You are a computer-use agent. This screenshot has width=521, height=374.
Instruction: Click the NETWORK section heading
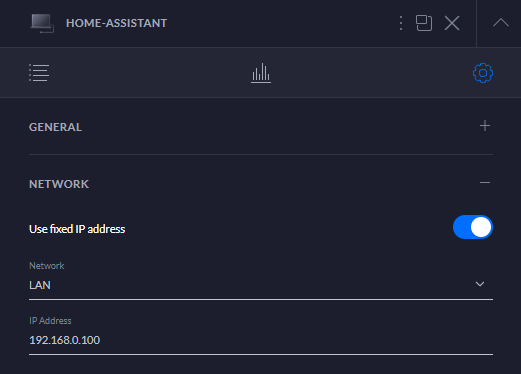tap(59, 184)
